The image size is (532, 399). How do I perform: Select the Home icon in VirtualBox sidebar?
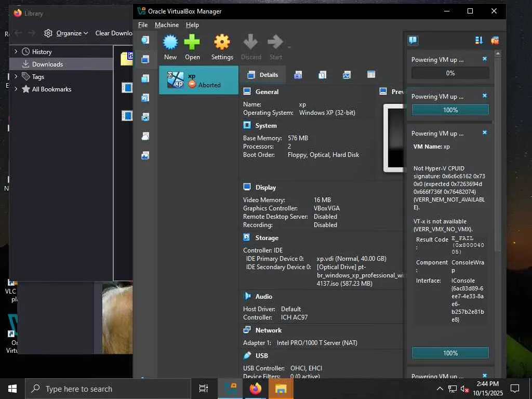click(x=145, y=40)
